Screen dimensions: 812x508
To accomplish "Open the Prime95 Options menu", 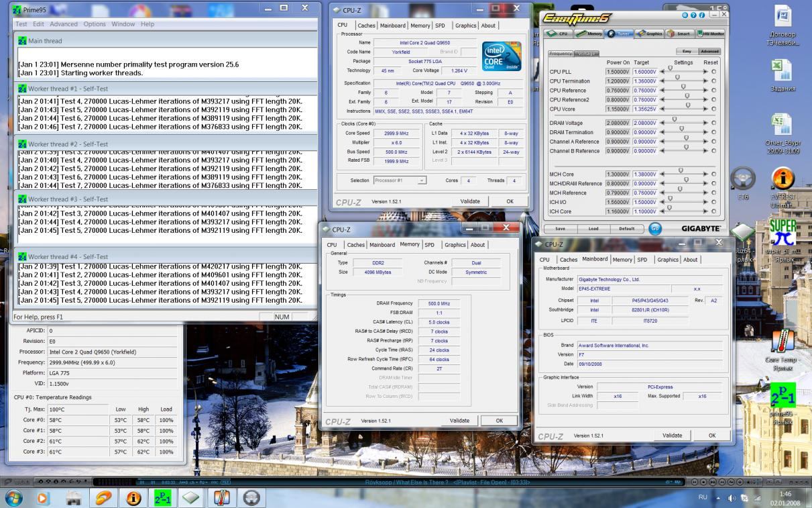I will pos(95,24).
